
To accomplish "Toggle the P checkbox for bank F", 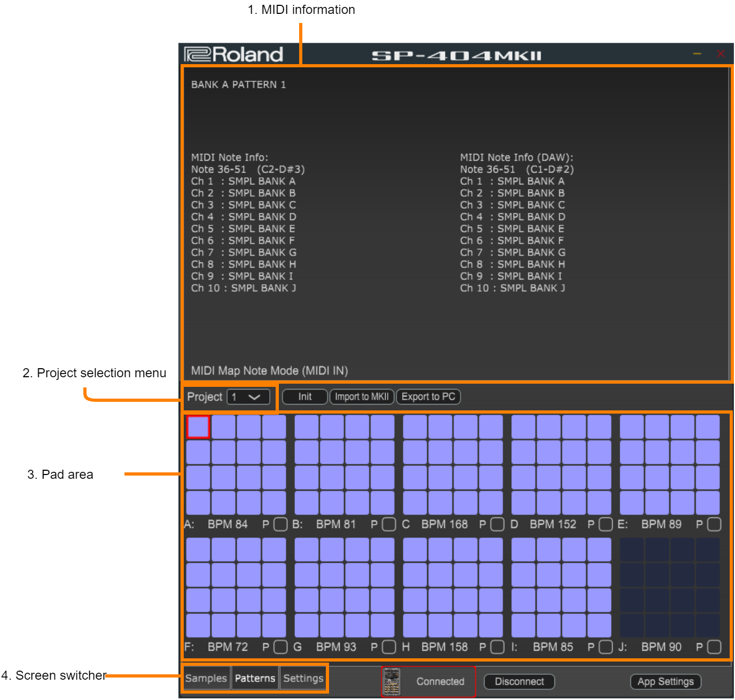I will (x=280, y=647).
